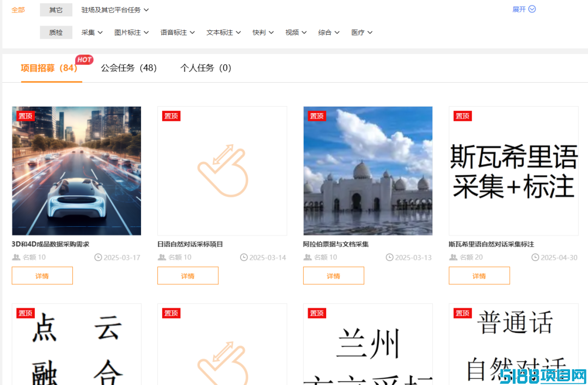Click the 置顶 badge on the 普通话 card
Viewport: 588px width, 385px height.
462,313
